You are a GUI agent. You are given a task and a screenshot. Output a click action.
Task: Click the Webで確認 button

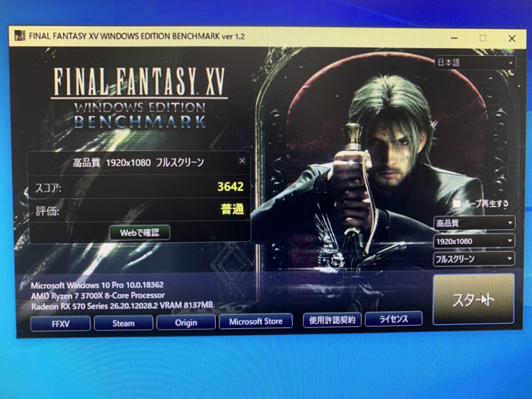(x=140, y=232)
